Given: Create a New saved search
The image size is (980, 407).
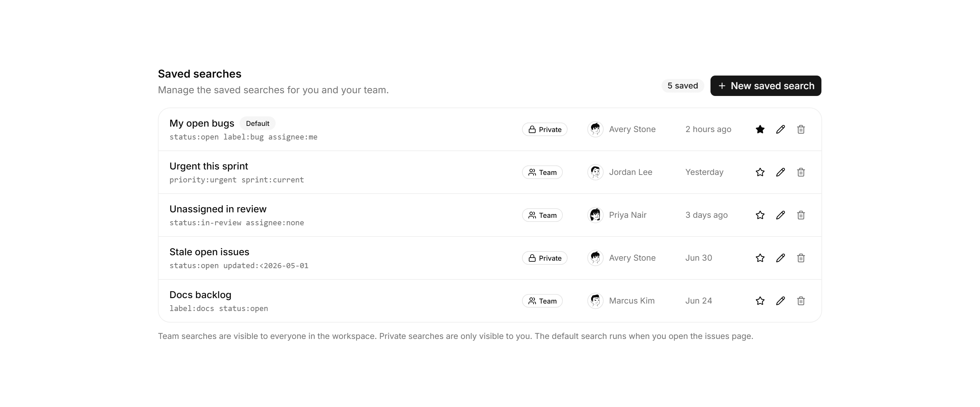Looking at the screenshot, I should pos(765,86).
